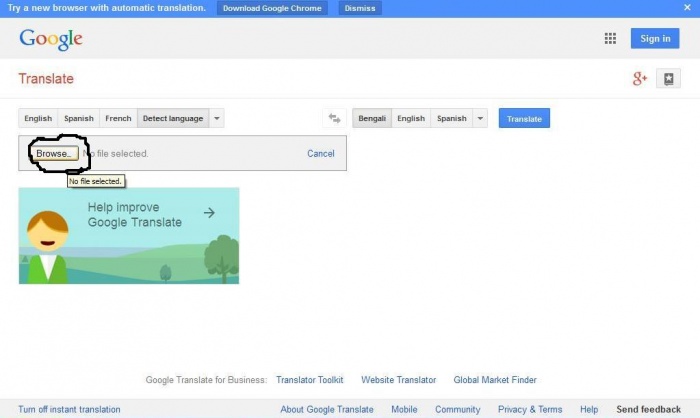Select English as target language

tap(411, 118)
